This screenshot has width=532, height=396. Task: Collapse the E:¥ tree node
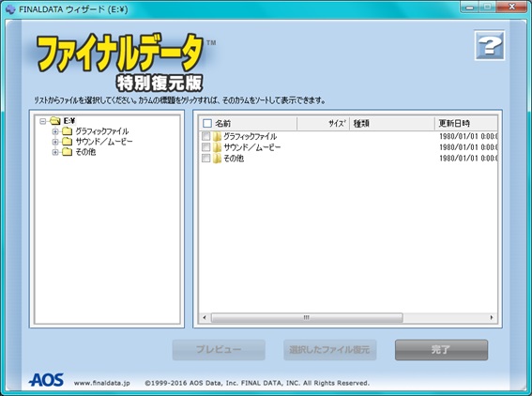(43, 121)
